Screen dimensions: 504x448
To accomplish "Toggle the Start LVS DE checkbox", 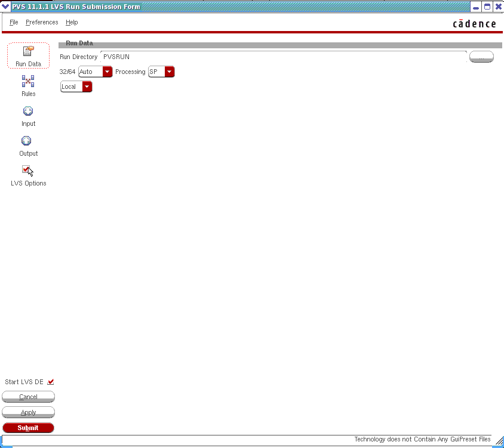I will 51,382.
